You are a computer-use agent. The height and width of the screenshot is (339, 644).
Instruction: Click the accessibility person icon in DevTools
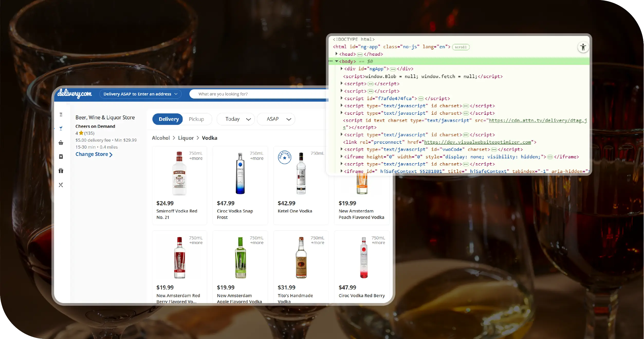click(583, 47)
